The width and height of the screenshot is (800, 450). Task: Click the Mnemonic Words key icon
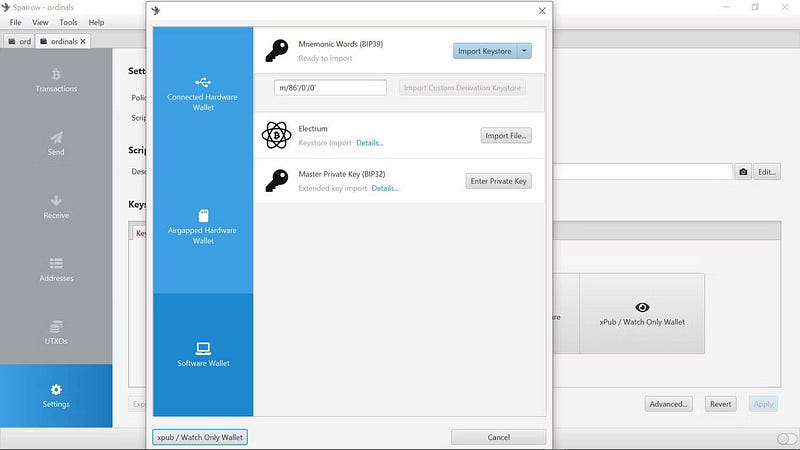point(277,51)
